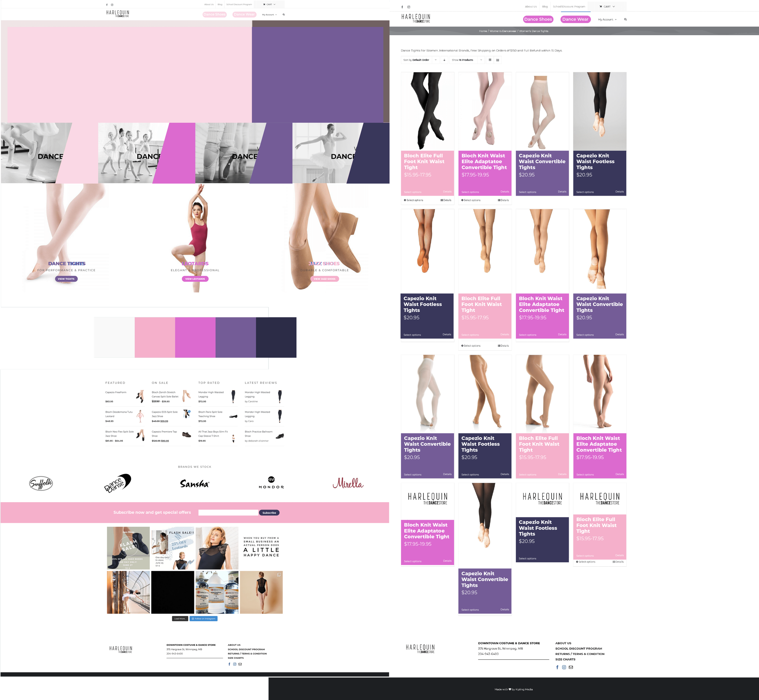Click the descending sort arrow icon
Viewport: 759px width, 700px height.
(444, 60)
